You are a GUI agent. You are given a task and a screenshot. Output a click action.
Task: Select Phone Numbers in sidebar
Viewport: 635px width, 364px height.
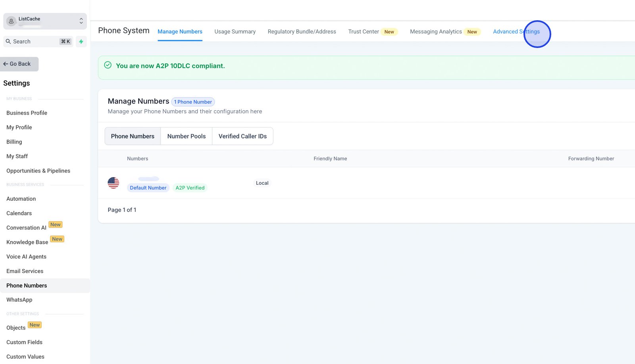pos(45,285)
